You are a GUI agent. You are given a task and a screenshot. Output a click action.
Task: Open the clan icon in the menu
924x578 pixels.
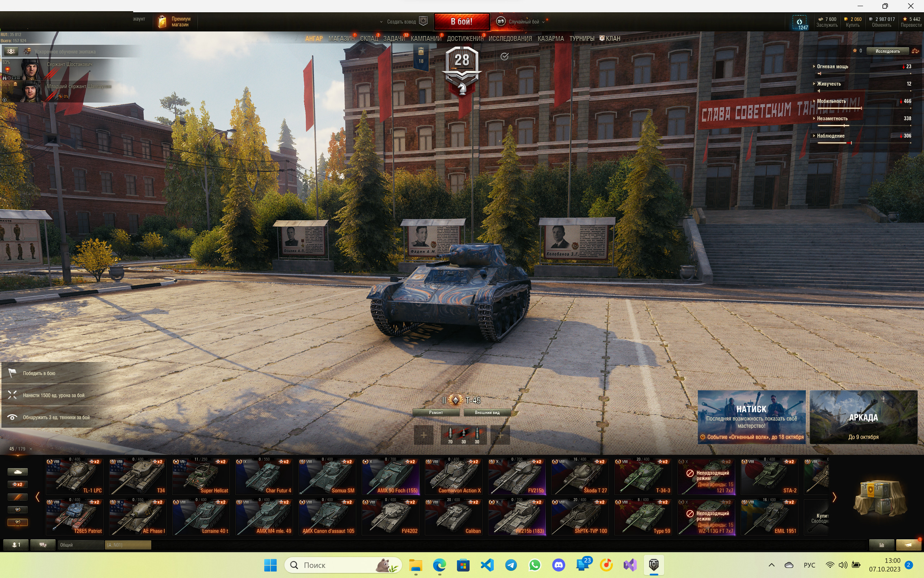[x=602, y=38]
